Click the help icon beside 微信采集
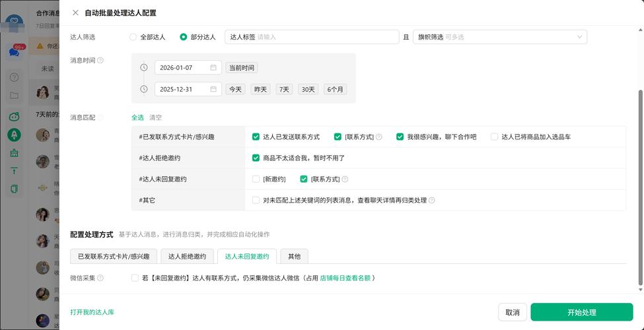 tap(100, 278)
